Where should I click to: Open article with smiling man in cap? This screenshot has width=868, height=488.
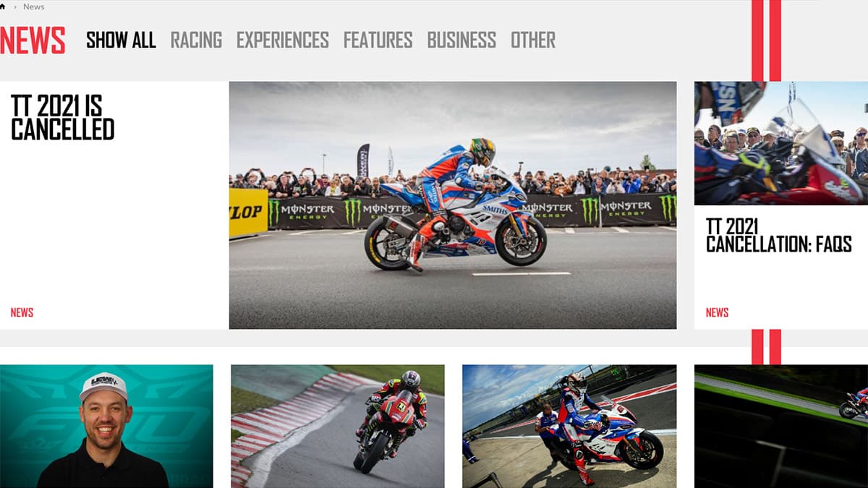[106, 427]
